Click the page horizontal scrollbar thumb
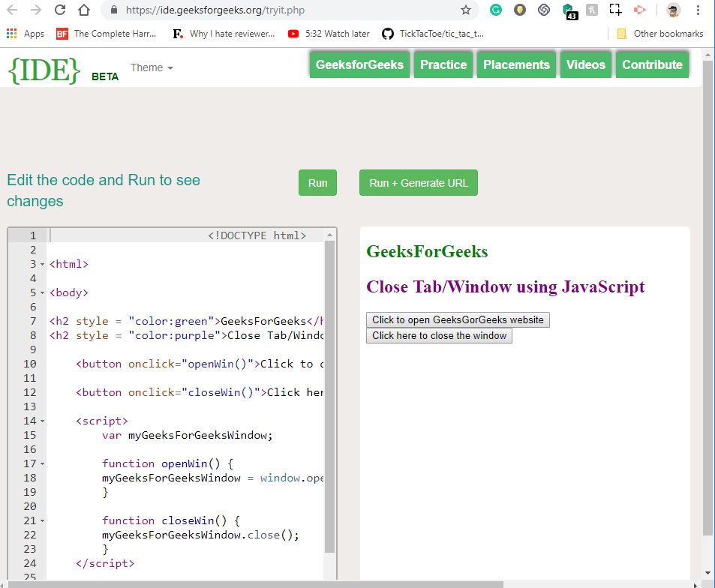 pyautogui.click(x=256, y=584)
